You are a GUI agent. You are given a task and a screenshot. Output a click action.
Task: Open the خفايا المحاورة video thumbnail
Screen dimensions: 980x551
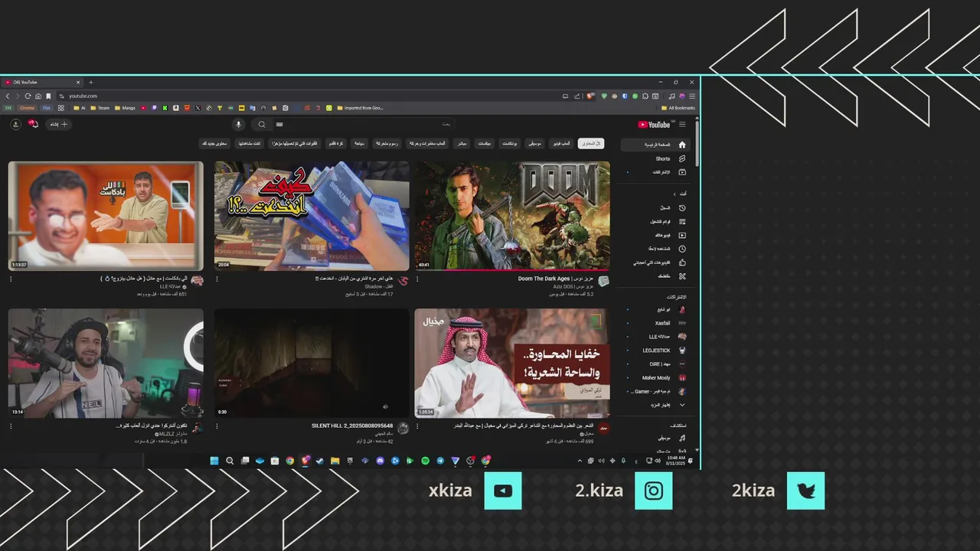click(512, 363)
